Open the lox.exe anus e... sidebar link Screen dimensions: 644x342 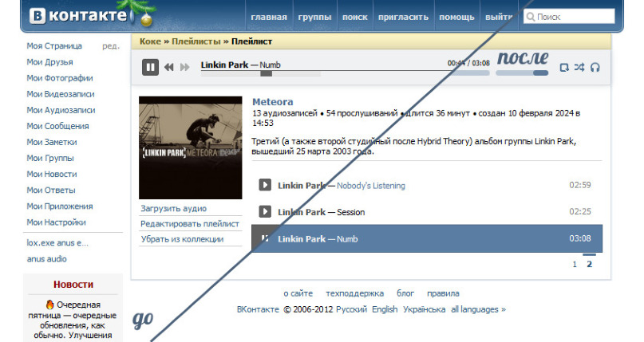[57, 243]
